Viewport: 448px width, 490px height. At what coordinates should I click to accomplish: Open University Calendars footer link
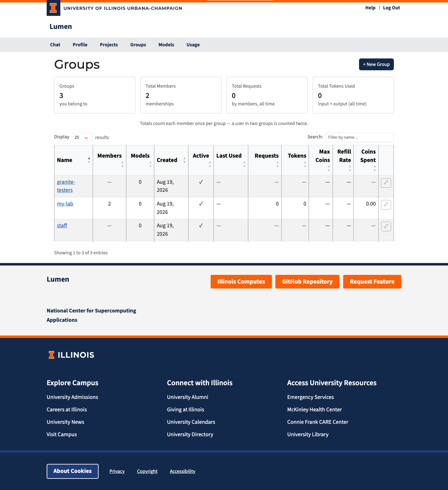(x=191, y=422)
